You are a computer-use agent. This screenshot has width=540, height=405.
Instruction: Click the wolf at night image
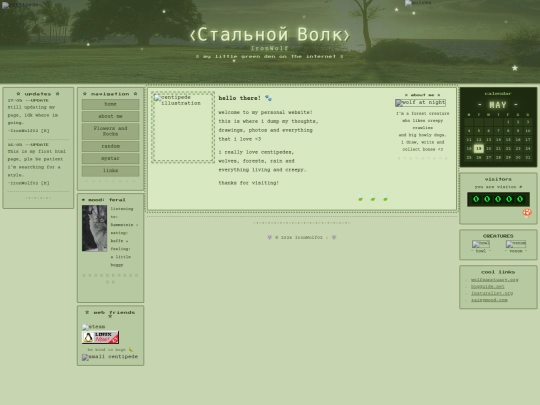click(420, 103)
